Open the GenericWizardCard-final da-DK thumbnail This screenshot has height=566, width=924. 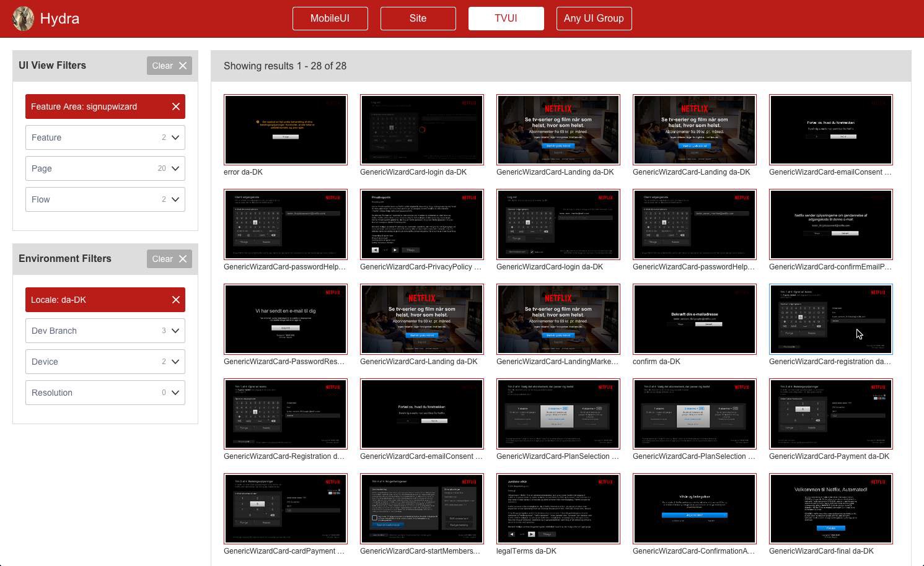[831, 509]
